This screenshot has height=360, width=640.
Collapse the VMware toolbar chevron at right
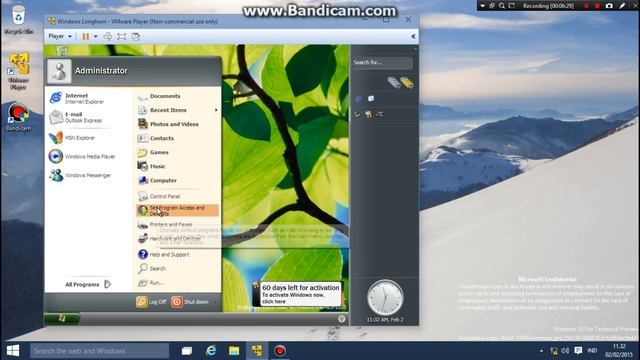tap(413, 36)
